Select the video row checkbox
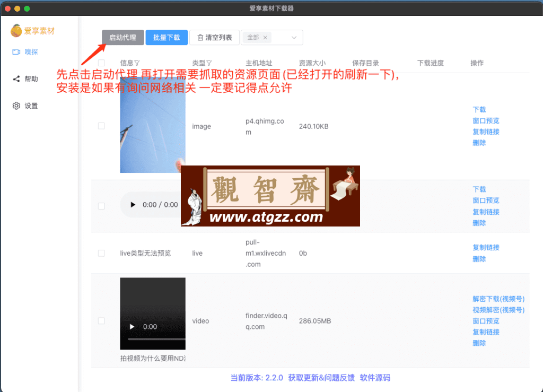 (101, 321)
